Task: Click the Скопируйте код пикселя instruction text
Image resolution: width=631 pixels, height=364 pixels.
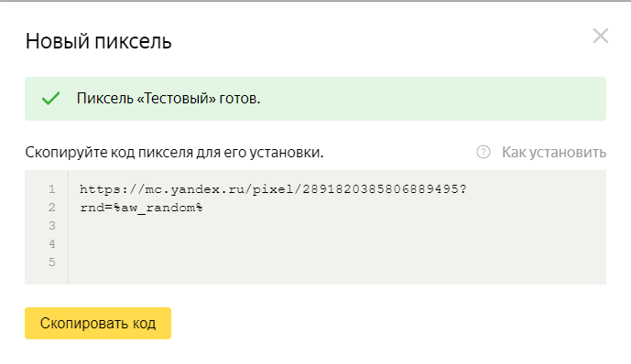Action: click(174, 153)
